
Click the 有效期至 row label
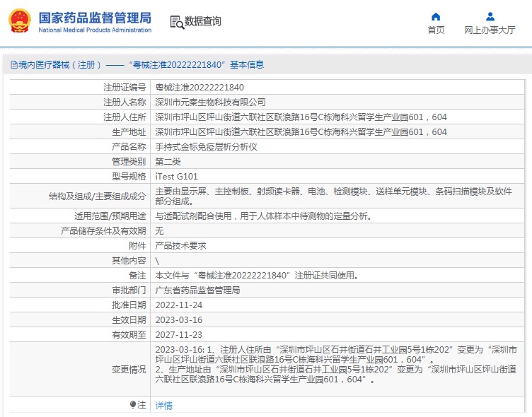129,335
